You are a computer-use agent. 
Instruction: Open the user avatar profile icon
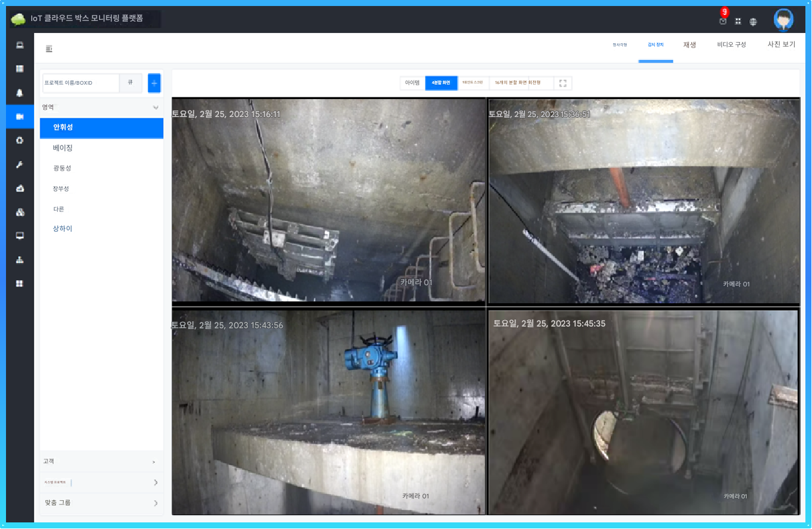click(x=783, y=20)
